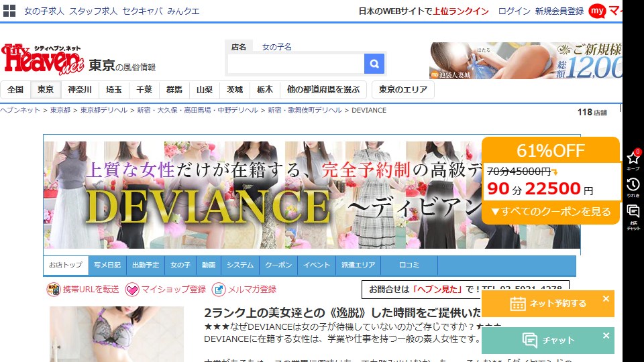
Task: Click 新宿・歌舞伎町デリヘル breadcrumb link
Action: point(305,110)
